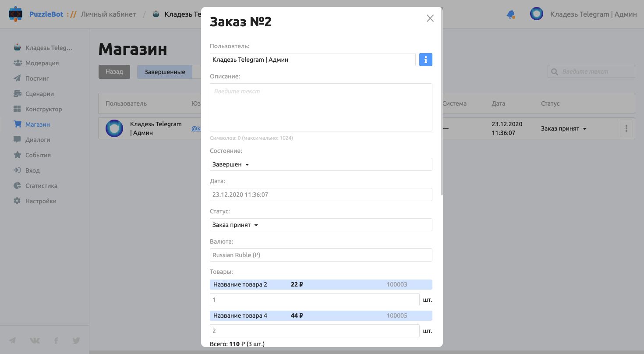
Task: Switch to the Завершенные tab
Action: point(165,72)
